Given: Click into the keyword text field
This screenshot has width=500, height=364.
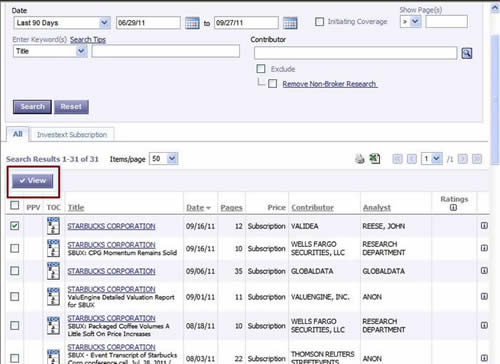Looking at the screenshot, I should click(166, 51).
